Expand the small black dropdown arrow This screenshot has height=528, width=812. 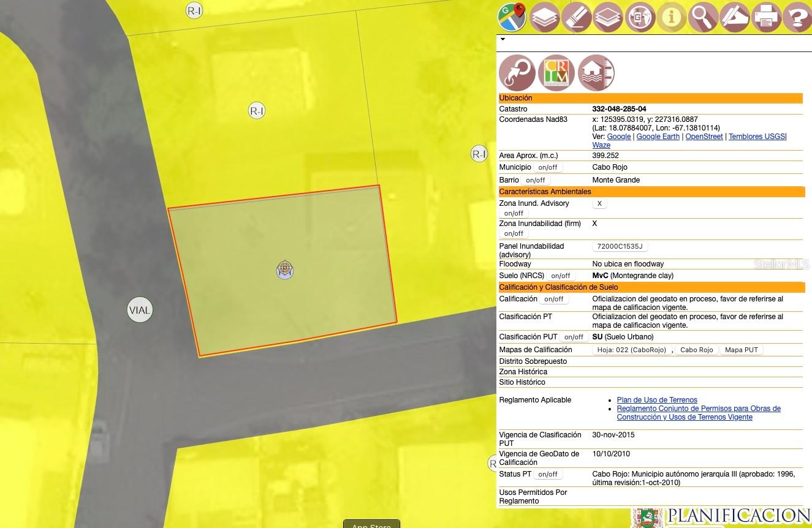click(503, 39)
